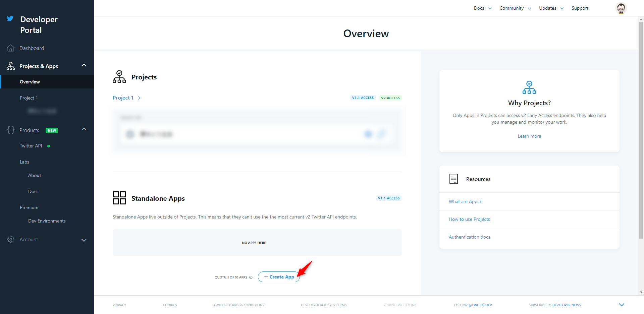Click the Create App button
This screenshot has height=314, width=644.
click(x=279, y=277)
